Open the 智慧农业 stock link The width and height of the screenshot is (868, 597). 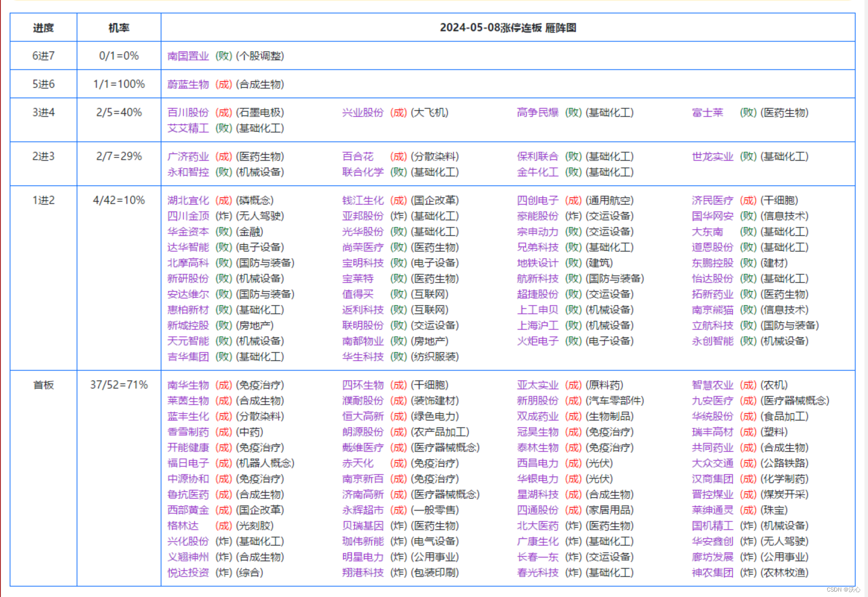point(713,385)
